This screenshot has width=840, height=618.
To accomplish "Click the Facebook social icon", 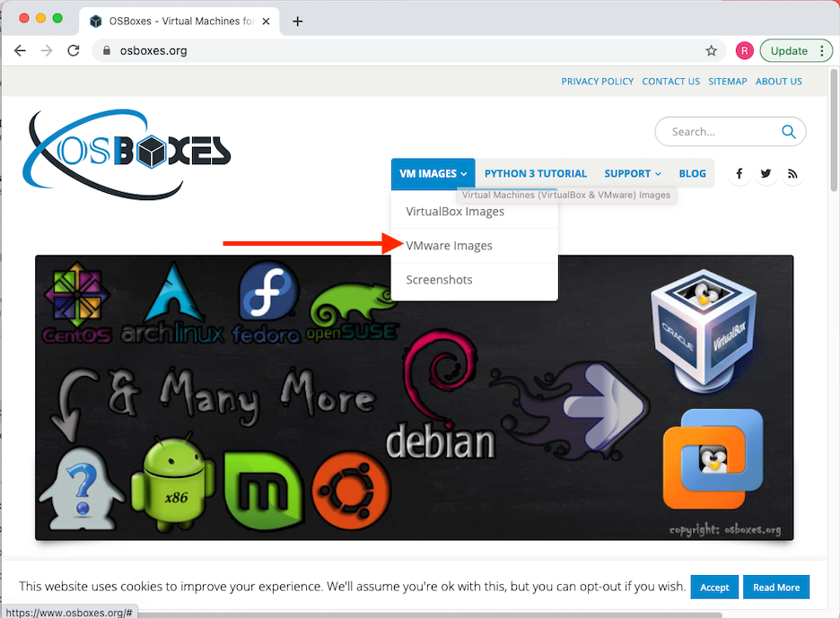I will (x=739, y=174).
